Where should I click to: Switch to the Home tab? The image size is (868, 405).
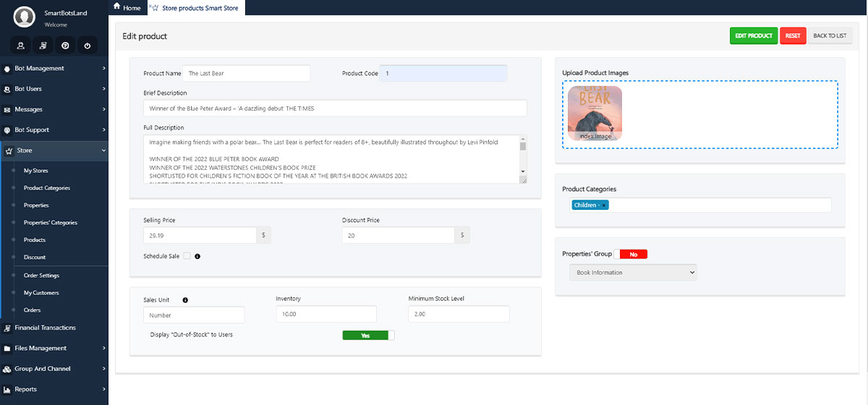pyautogui.click(x=127, y=8)
